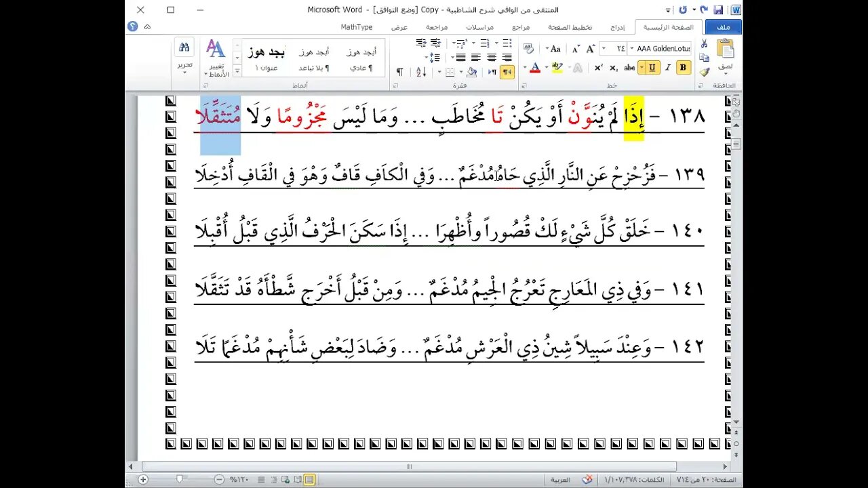Click the Zoom Out minus button
This screenshot has width=868, height=488.
click(x=219, y=479)
